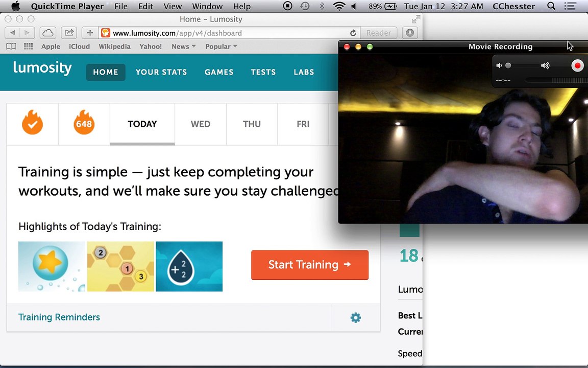Open the Apple bookmark
The height and width of the screenshot is (368, 588).
coord(51,47)
